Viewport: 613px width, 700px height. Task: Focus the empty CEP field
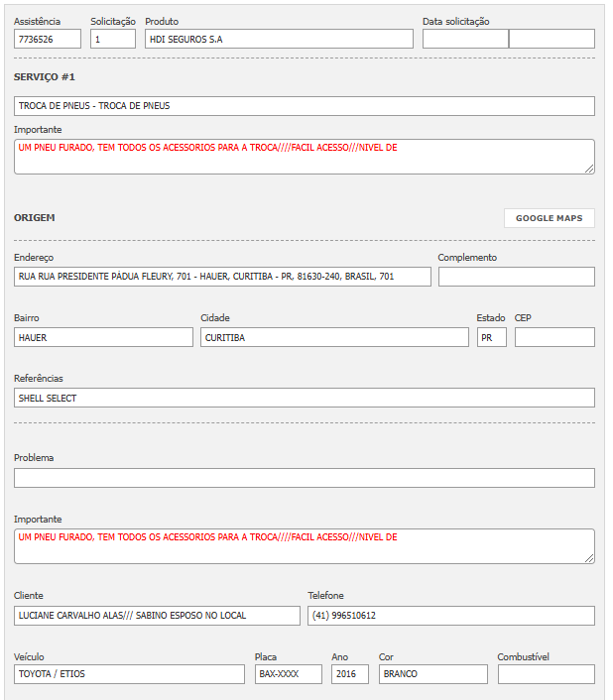[x=553, y=337]
